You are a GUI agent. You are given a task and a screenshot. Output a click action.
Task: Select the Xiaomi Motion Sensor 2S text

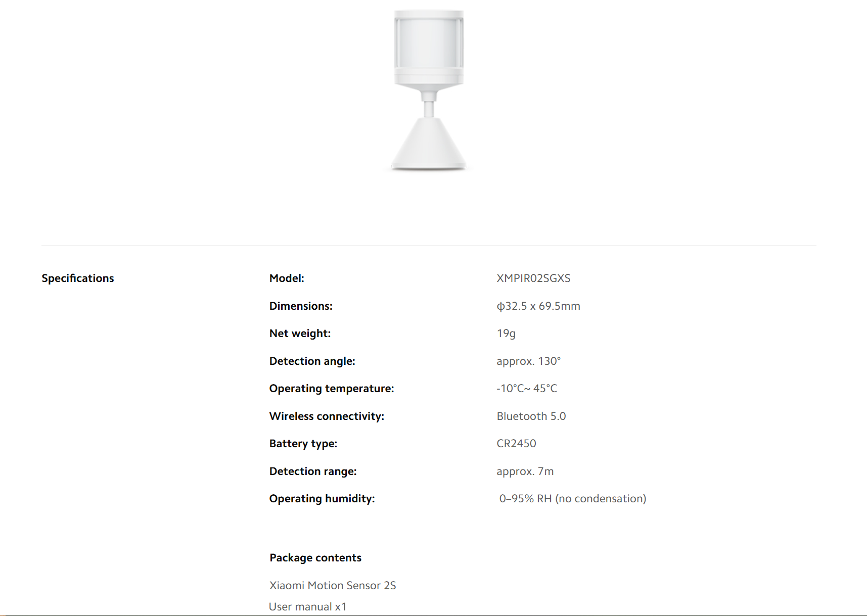click(x=333, y=586)
